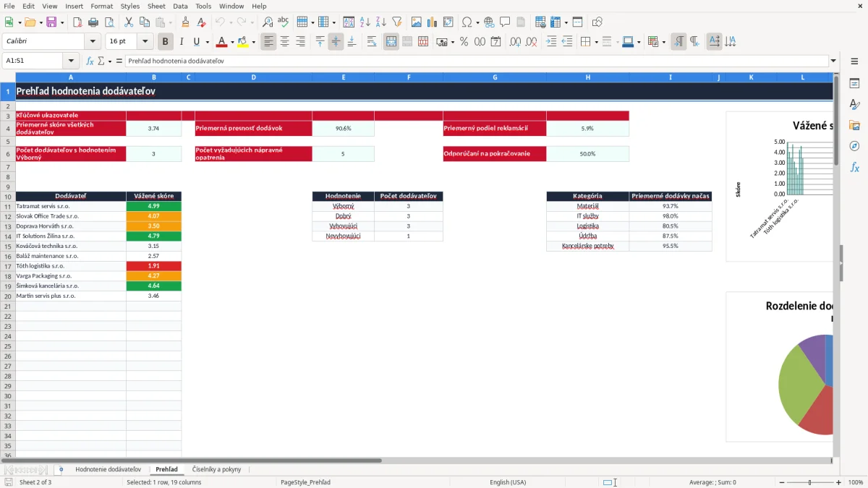This screenshot has width=868, height=488.
Task: Select row header 11
Action: pos(8,206)
